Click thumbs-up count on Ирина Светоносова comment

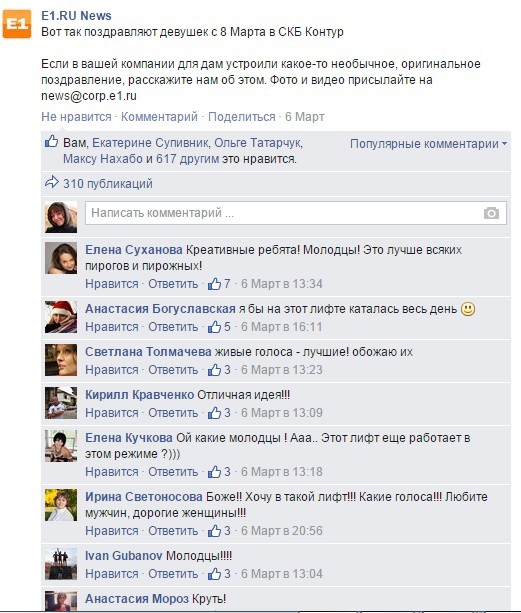pos(219,531)
